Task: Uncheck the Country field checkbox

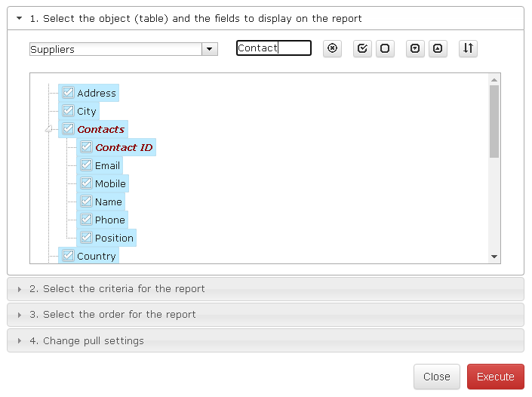Action: (68, 256)
